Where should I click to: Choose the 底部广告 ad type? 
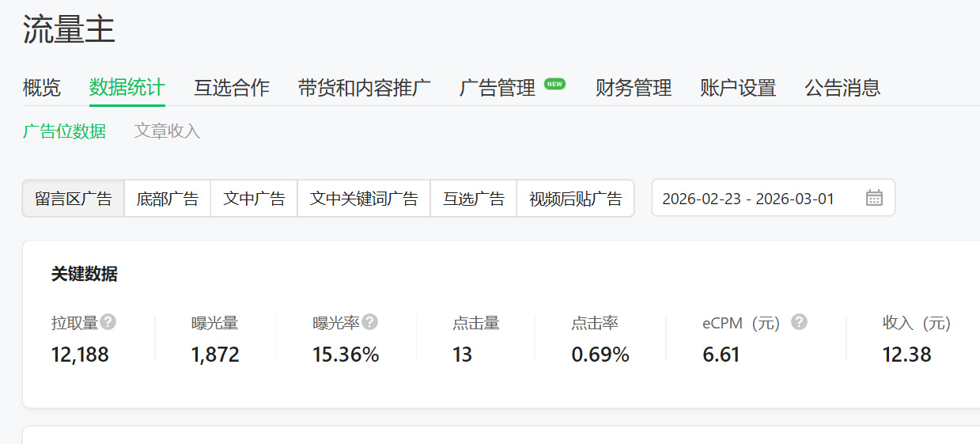168,198
